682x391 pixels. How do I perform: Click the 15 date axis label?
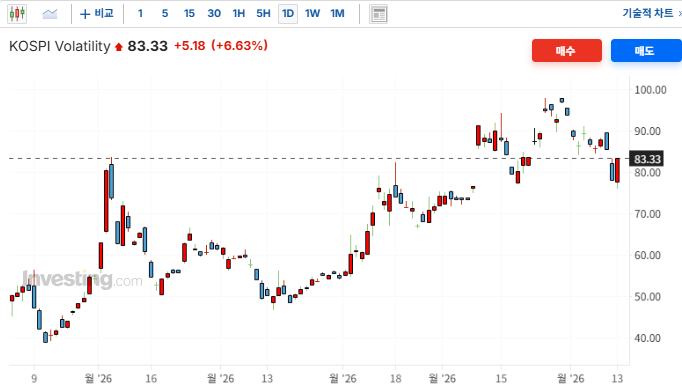(501, 379)
